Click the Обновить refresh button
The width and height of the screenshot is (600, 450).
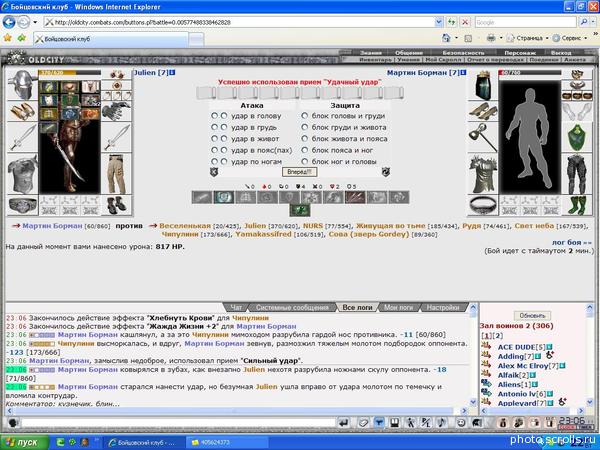[532, 316]
